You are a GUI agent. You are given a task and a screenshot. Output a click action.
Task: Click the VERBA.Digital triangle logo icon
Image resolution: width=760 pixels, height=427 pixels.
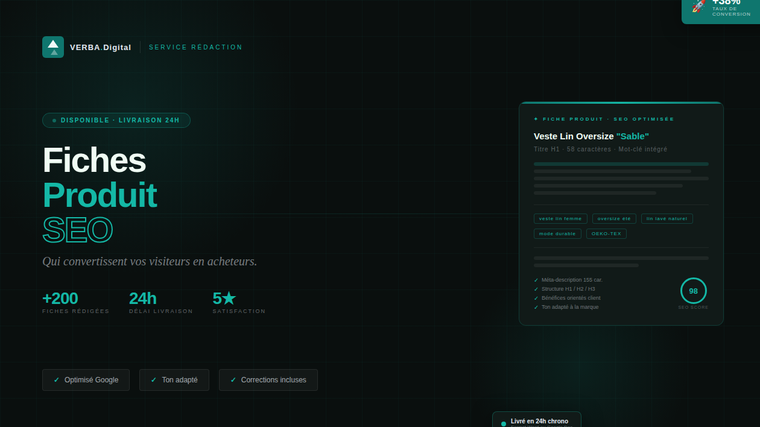click(53, 47)
